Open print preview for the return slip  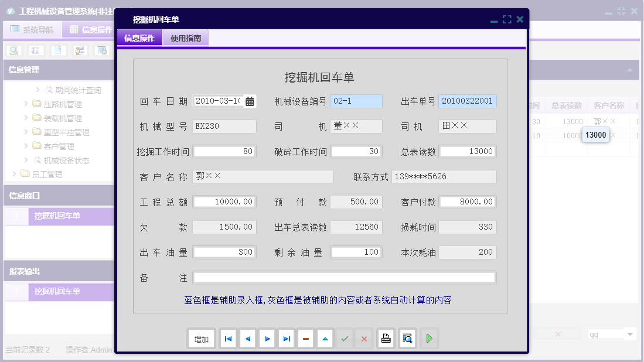[x=407, y=338]
